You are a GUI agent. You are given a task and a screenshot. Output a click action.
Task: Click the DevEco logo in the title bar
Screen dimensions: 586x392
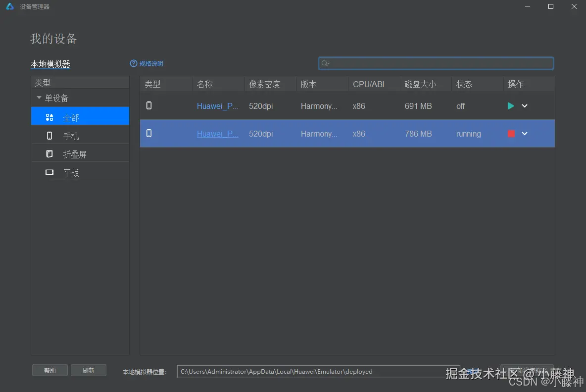pos(9,6)
